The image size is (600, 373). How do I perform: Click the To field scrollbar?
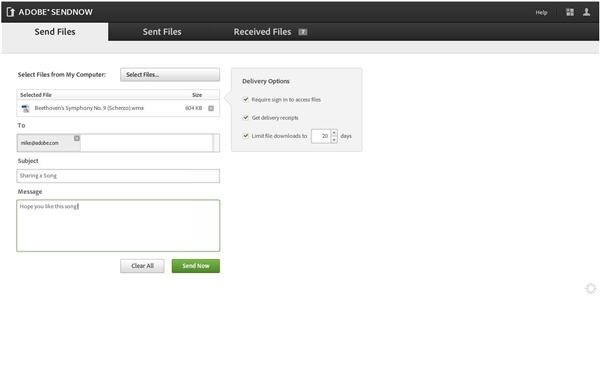click(x=216, y=143)
